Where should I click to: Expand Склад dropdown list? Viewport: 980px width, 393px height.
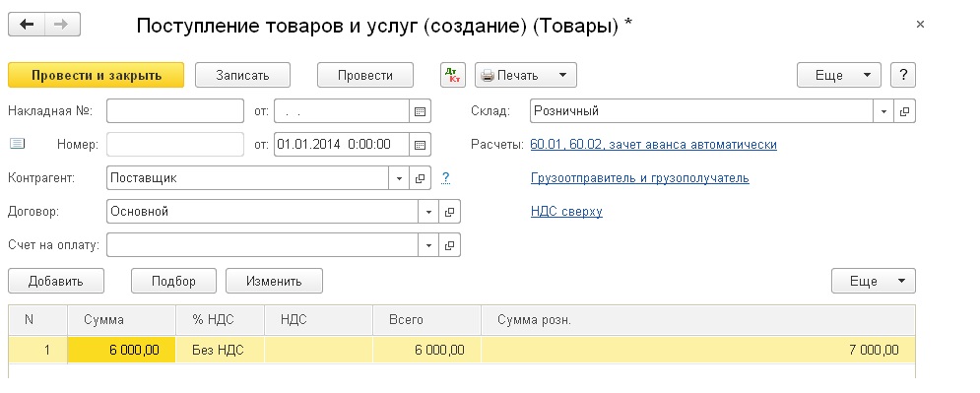point(883,111)
